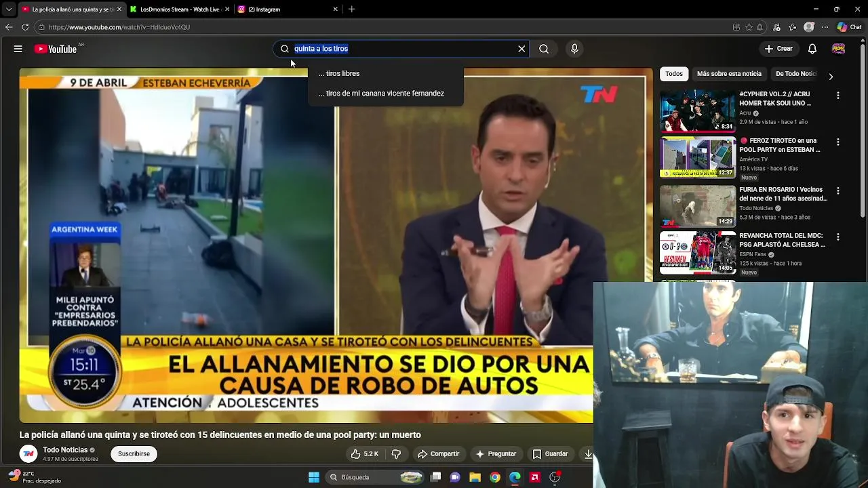The image size is (868, 488).
Task: Open Google Chrome from the taskbar
Action: 495,477
